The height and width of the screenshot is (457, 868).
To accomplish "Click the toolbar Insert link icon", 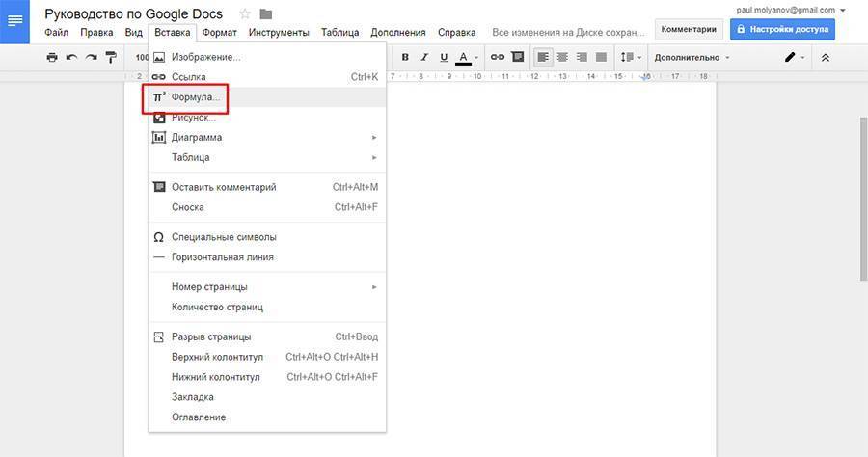I will point(498,57).
